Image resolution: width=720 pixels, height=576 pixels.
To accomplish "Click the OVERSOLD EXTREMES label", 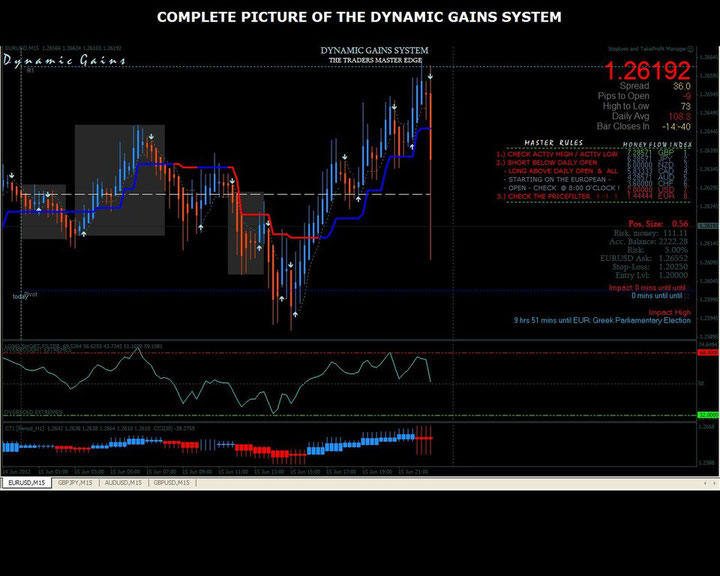I will tap(33, 412).
